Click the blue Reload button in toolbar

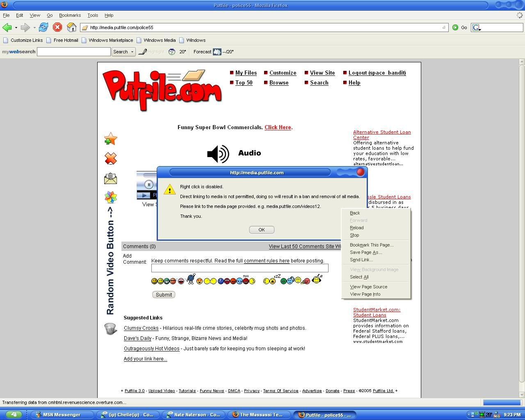[x=43, y=27]
